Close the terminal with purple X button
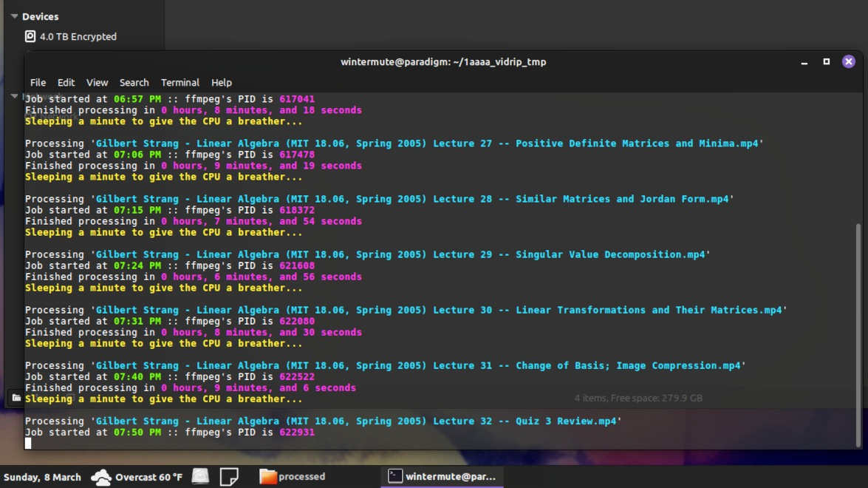This screenshot has width=868, height=488. pos(849,61)
